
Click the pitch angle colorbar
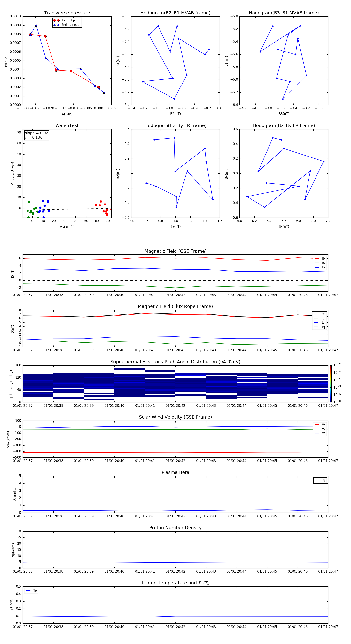(x=331, y=383)
